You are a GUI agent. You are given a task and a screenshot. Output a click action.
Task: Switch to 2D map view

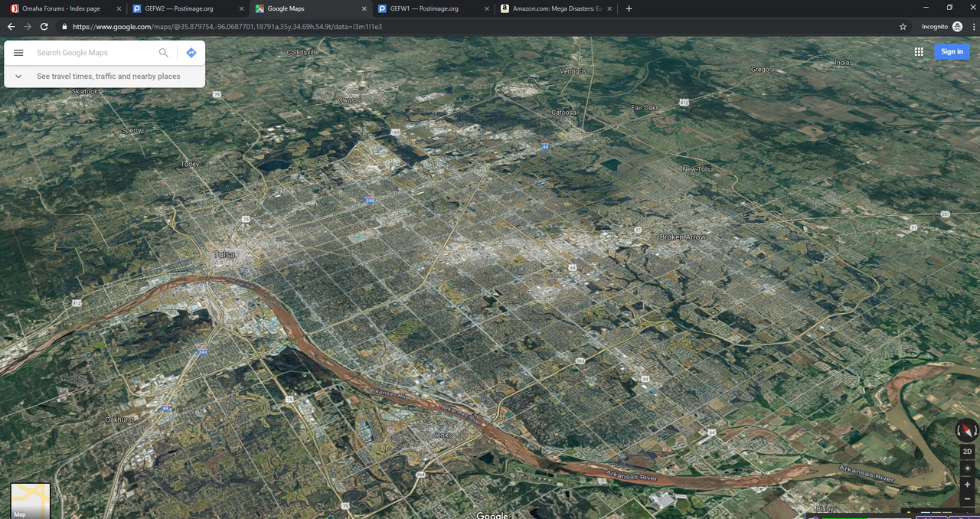pos(967,452)
